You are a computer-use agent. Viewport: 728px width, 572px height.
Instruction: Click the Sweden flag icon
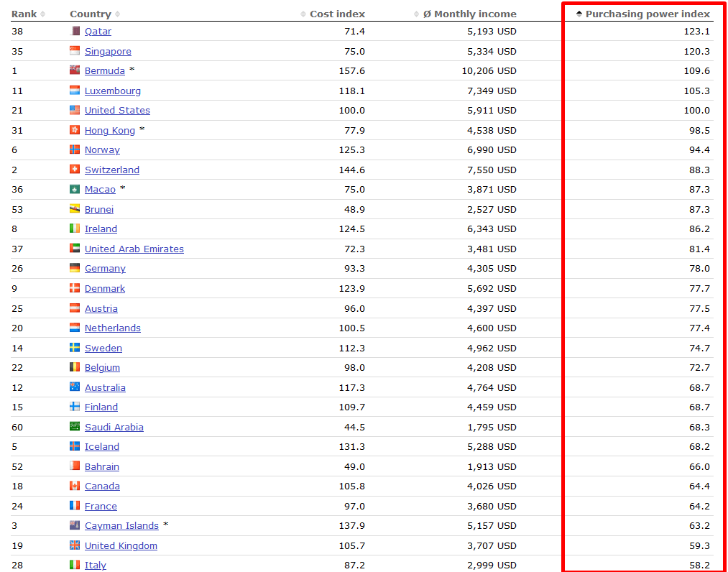tap(75, 347)
